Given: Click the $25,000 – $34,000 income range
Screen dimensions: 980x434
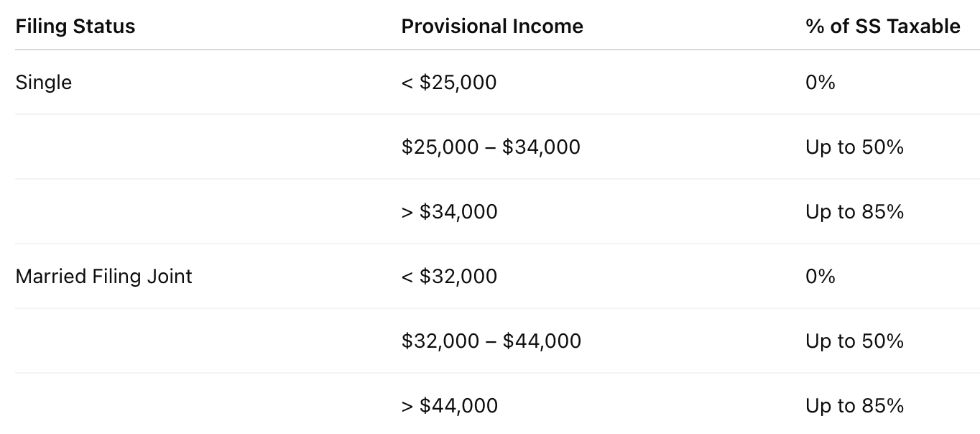Looking at the screenshot, I should point(491,147).
